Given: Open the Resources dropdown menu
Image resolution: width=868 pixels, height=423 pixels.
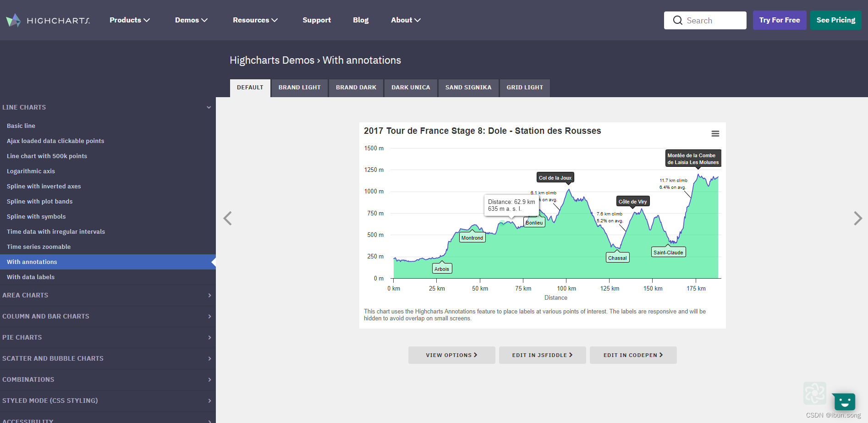Looking at the screenshot, I should point(255,20).
